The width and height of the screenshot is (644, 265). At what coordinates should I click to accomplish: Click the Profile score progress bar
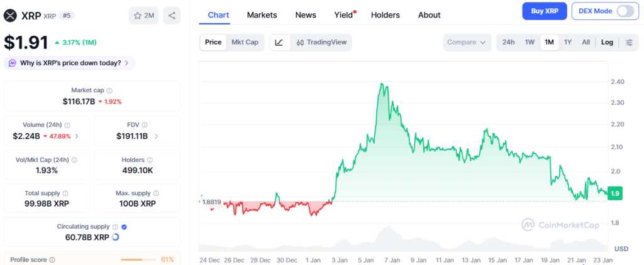pyautogui.click(x=138, y=259)
